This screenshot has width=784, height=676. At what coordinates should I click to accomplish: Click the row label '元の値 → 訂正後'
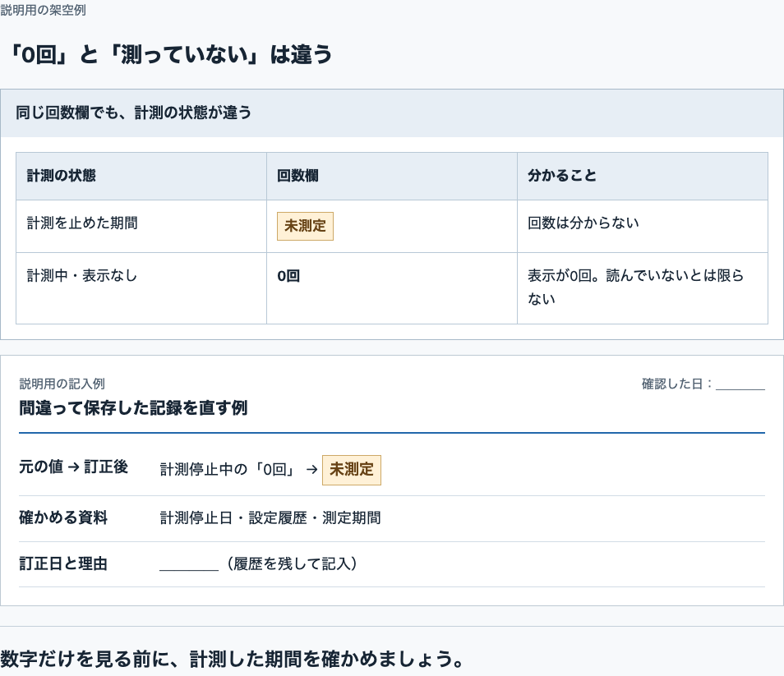tap(73, 467)
